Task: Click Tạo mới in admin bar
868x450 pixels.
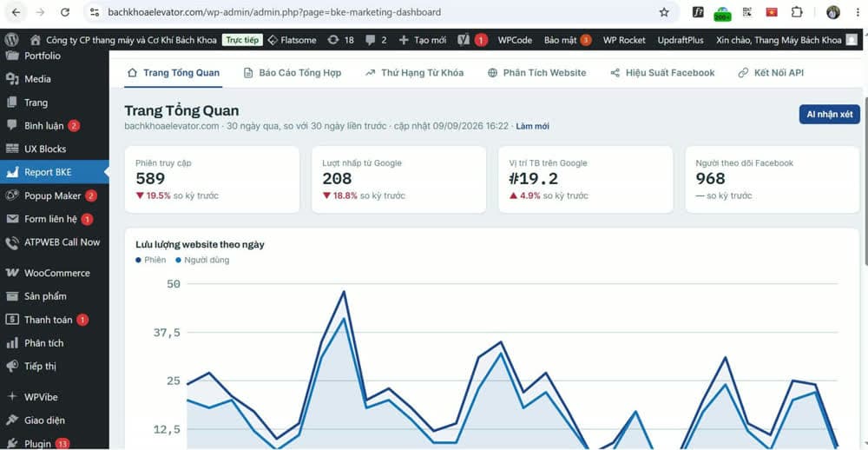Action: 423,40
